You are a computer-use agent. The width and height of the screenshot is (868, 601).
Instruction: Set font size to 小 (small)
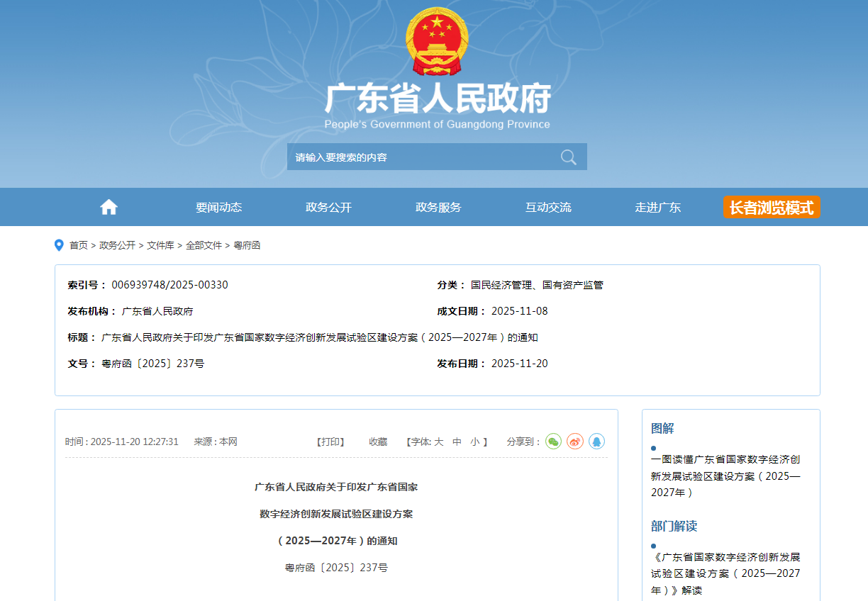(474, 442)
